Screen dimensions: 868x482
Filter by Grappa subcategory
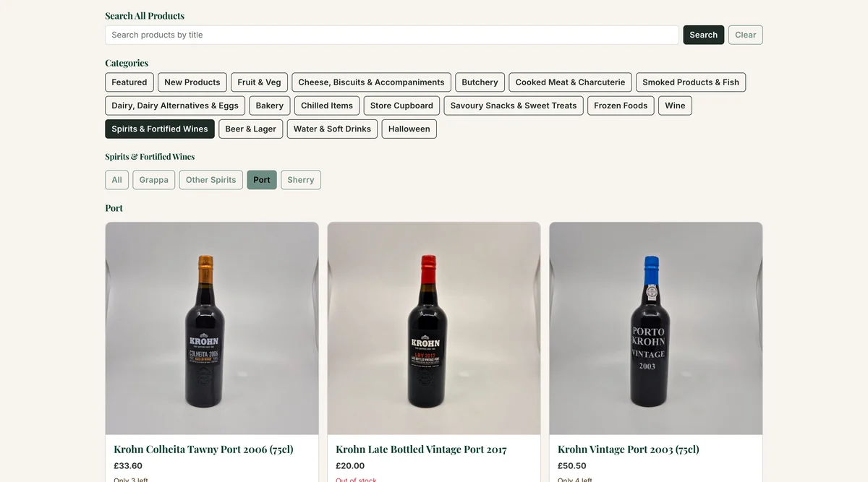pos(153,180)
